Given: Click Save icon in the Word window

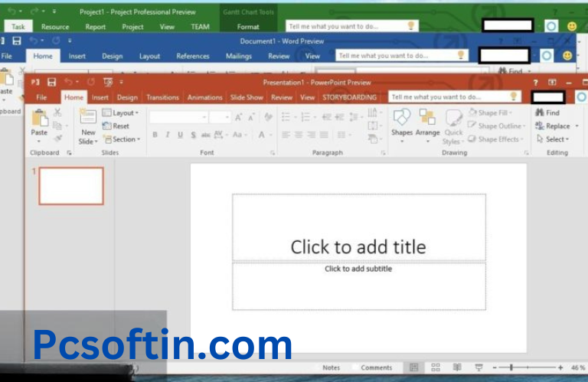Looking at the screenshot, I should coord(17,41).
